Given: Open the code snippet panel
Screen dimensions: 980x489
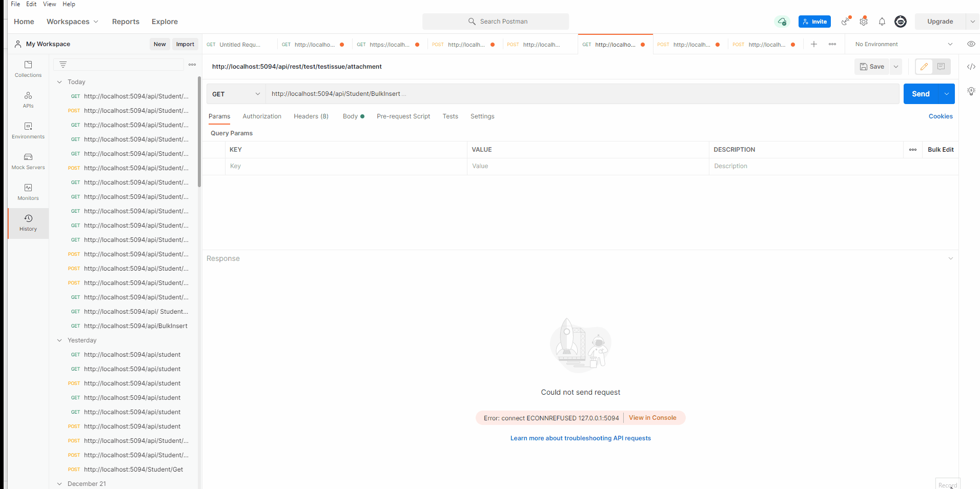Looking at the screenshot, I should point(971,66).
